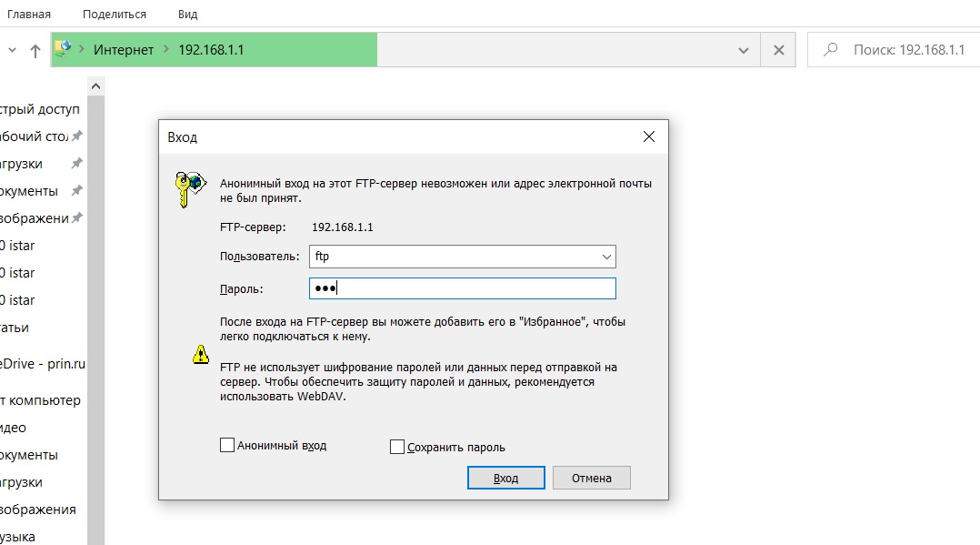Click the FTP-сервер address 192.168.1.1 text
Viewport: 980px width, 545px height.
coord(343,227)
